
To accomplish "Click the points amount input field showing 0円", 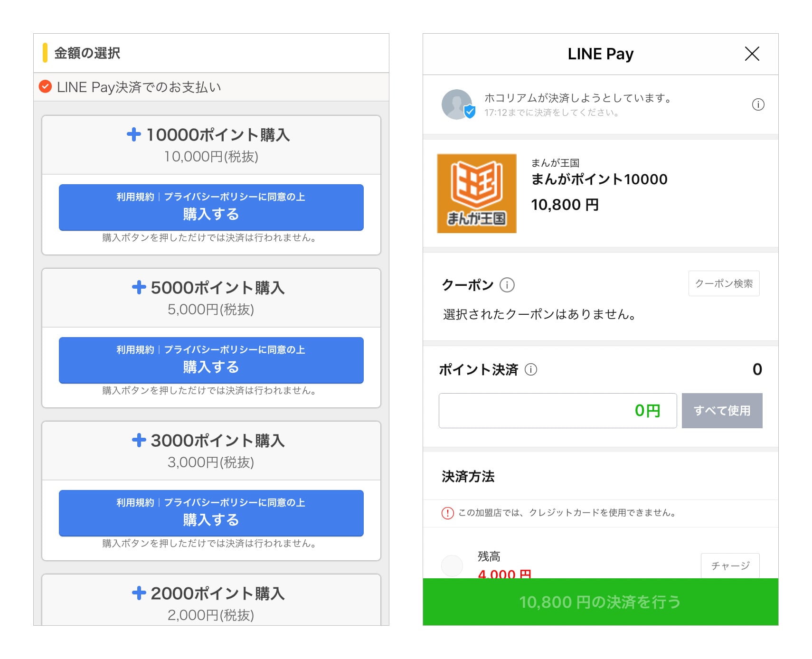I will point(557,411).
